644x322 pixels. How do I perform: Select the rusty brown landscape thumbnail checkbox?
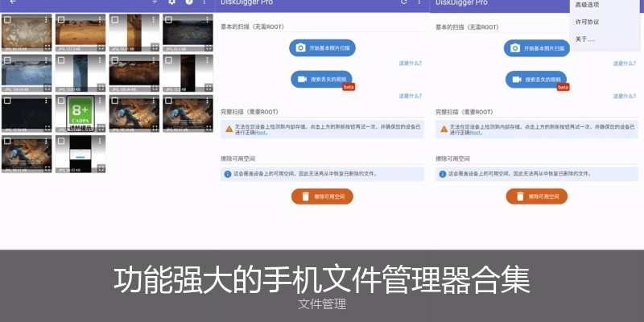coord(114,60)
